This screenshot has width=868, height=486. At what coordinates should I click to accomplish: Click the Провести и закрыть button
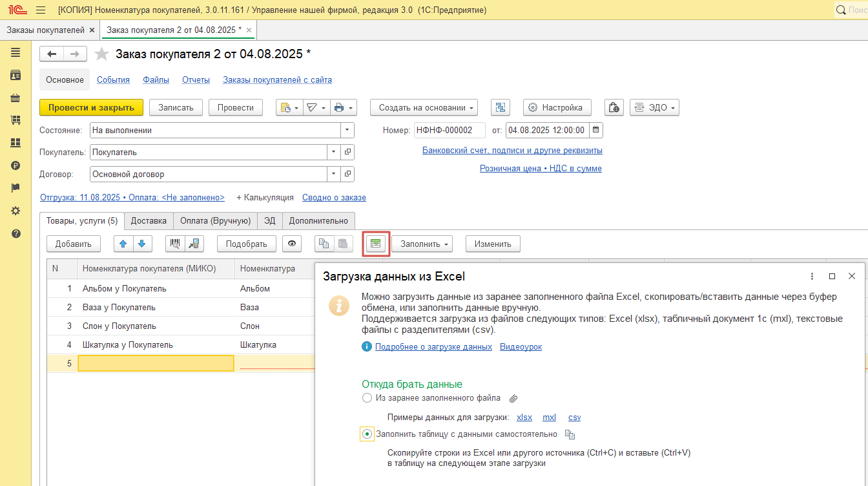(x=91, y=108)
